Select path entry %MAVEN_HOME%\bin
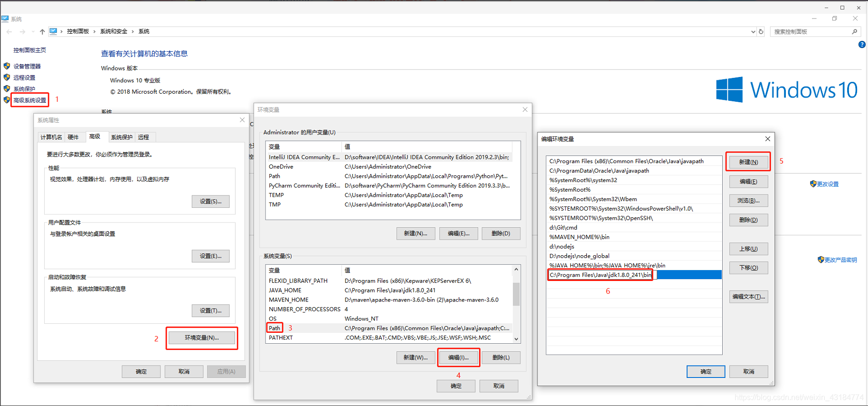Image resolution: width=868 pixels, height=406 pixels. tap(634, 237)
